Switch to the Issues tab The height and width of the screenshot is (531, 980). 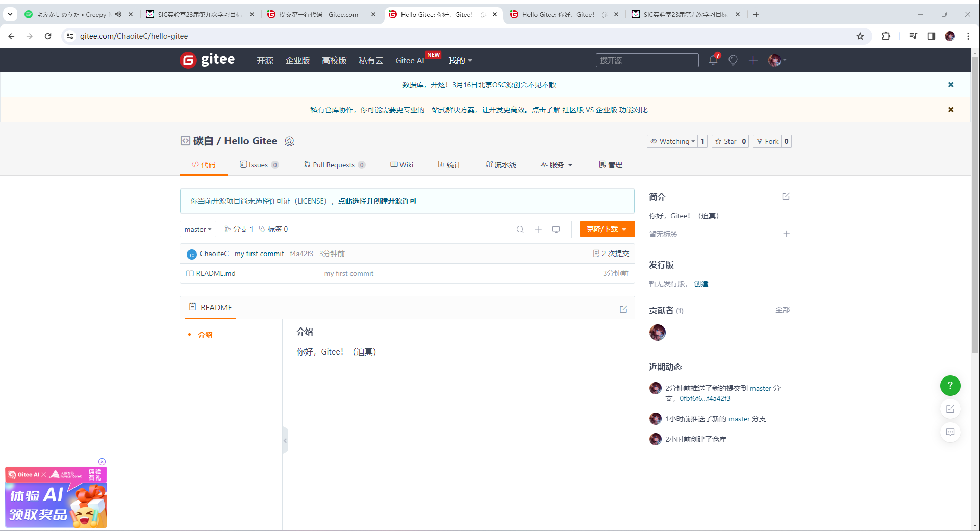pyautogui.click(x=259, y=165)
